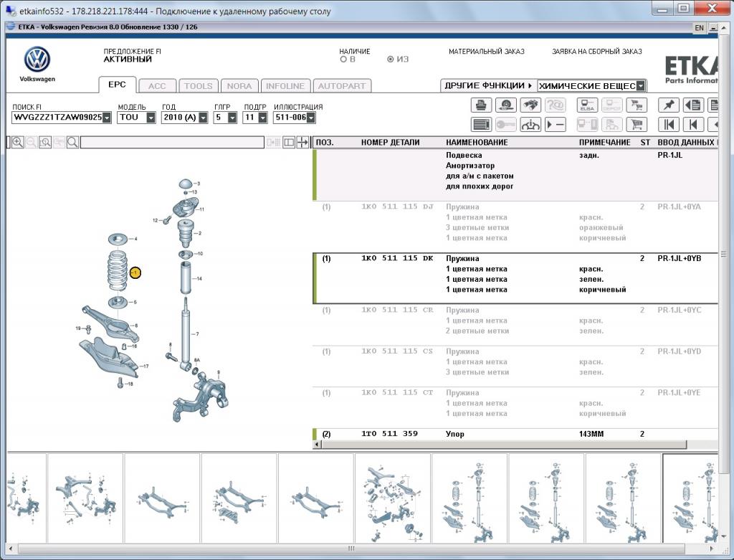
Task: Toggle the split panel layout icon
Action: click(x=289, y=143)
